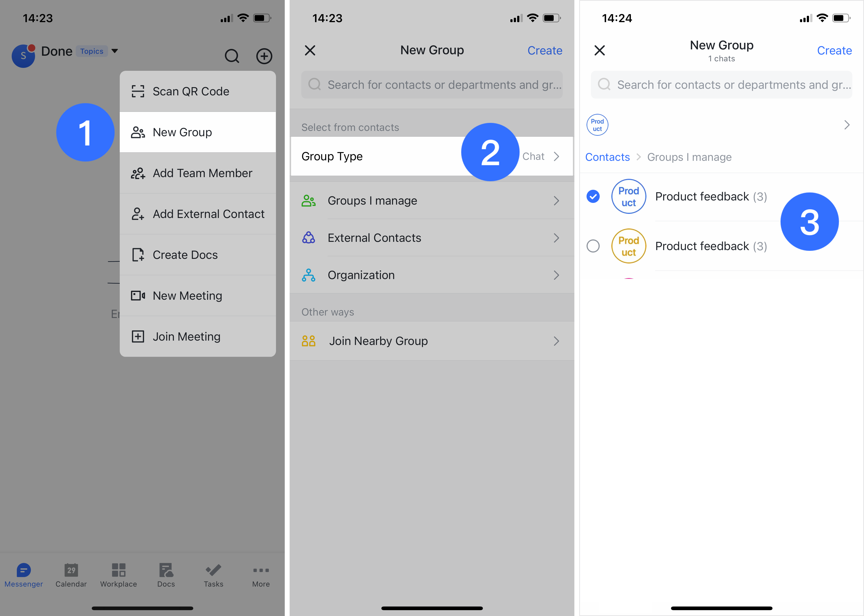864x616 pixels.
Task: Tap the Join Nearby Group icon
Action: (308, 341)
